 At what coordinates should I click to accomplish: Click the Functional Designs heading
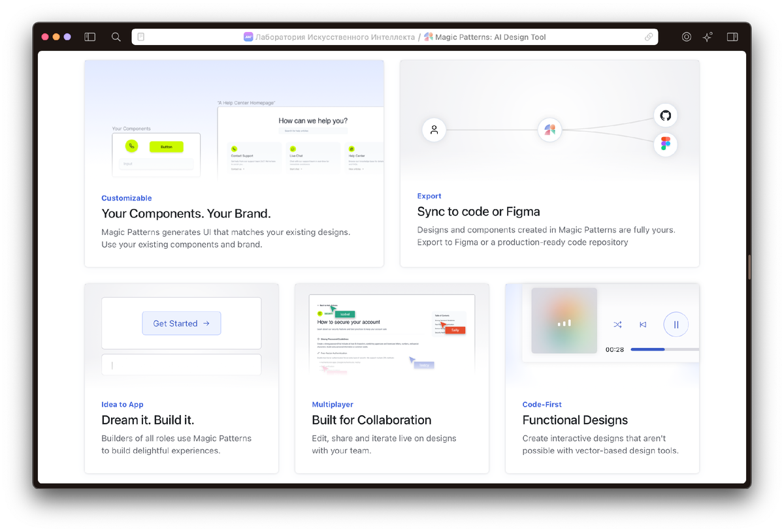point(575,420)
